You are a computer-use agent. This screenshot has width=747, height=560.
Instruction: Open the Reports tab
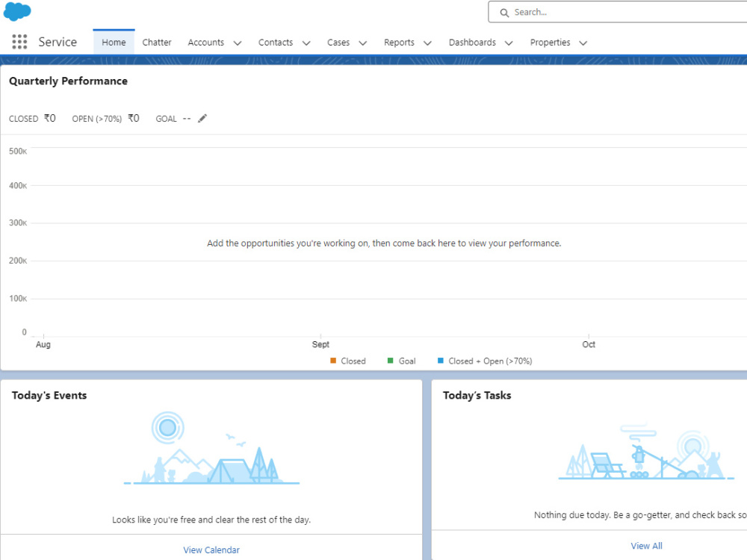pos(399,43)
